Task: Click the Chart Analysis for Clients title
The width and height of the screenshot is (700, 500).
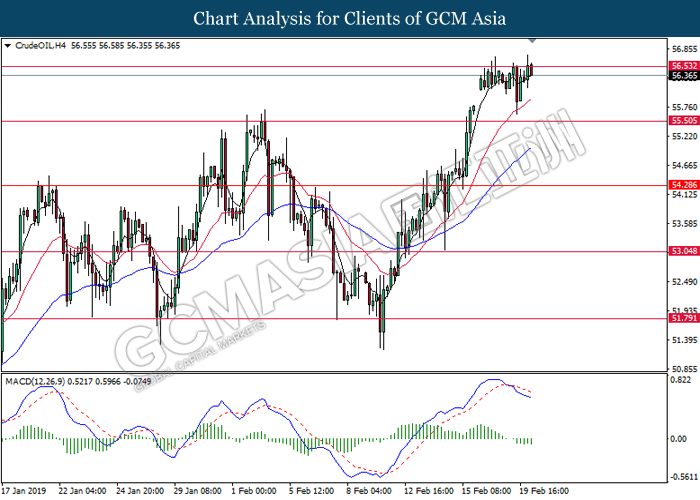Action: click(350, 18)
